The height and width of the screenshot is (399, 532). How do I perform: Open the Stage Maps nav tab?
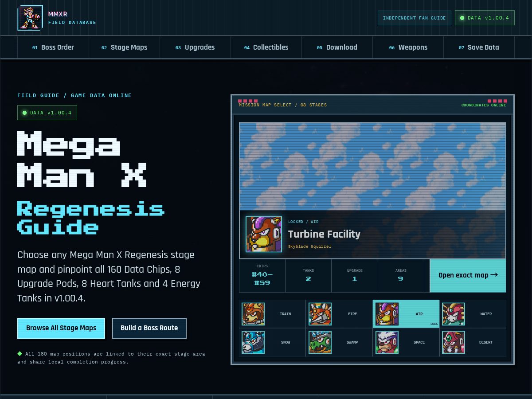124,47
